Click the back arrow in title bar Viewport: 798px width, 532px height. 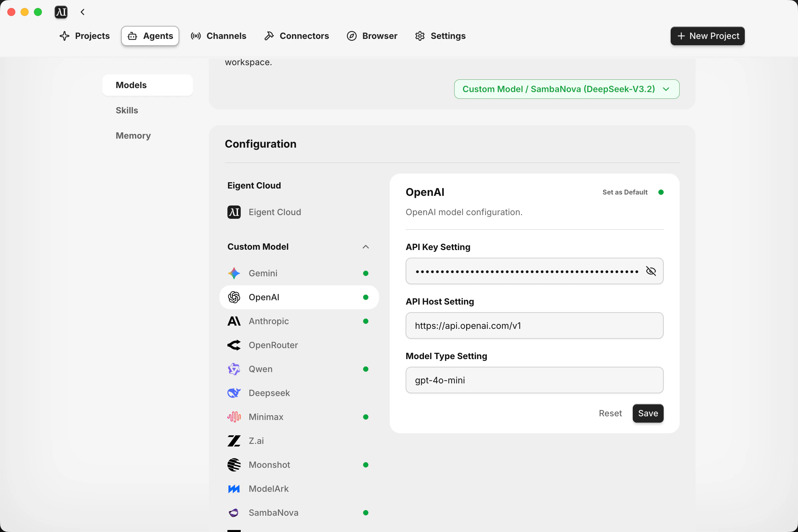[82, 12]
